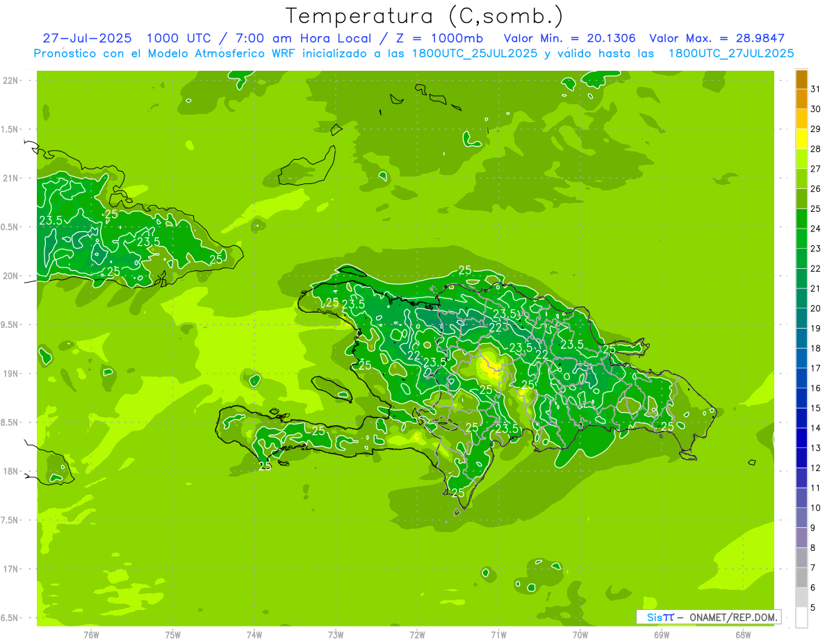Click the "17N" latitude label

[x=10, y=569]
